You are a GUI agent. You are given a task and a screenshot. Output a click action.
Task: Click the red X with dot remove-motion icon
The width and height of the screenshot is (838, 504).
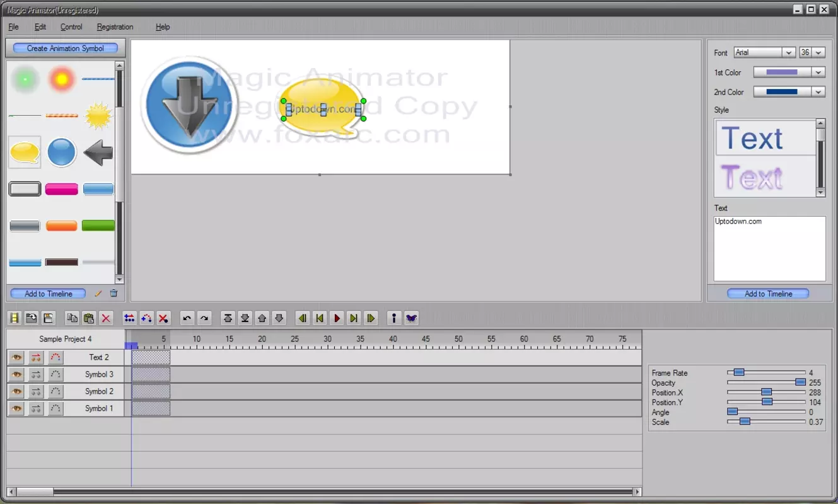tap(163, 318)
